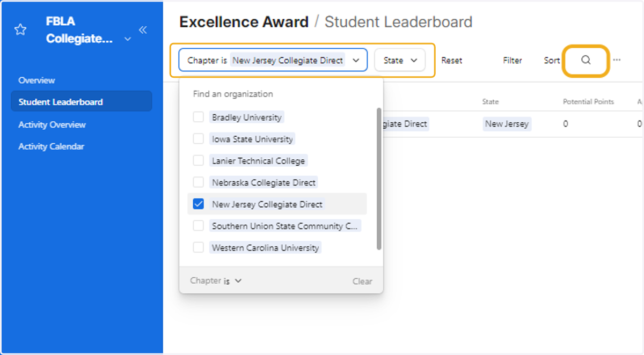Viewport: 644px width, 355px height.
Task: Click the organization list scrollbar
Action: tap(379, 179)
